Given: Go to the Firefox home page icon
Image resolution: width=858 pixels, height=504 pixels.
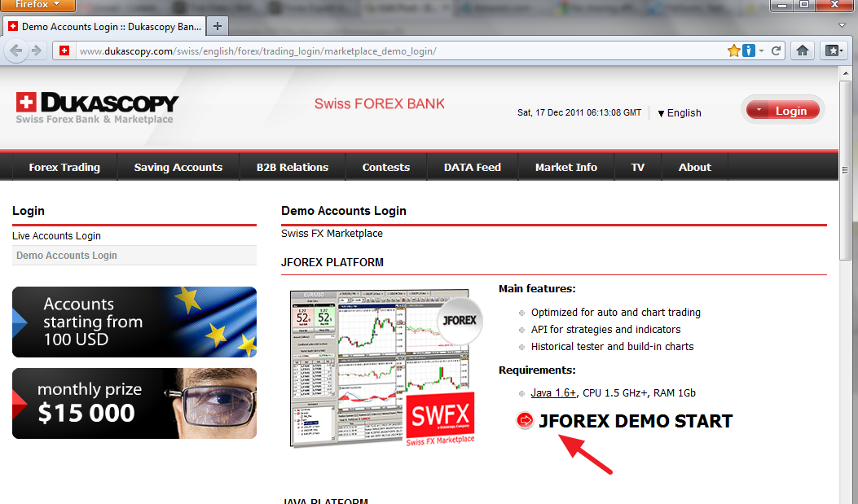Looking at the screenshot, I should [803, 50].
